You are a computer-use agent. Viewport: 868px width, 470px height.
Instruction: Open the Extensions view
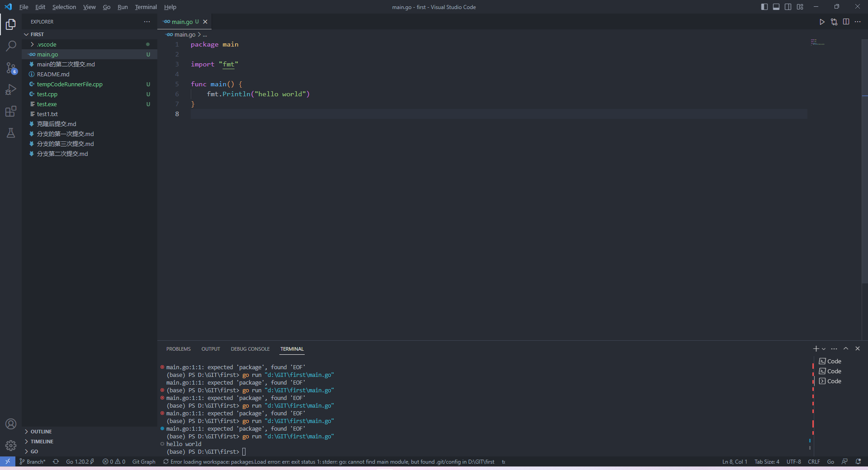[x=11, y=111]
